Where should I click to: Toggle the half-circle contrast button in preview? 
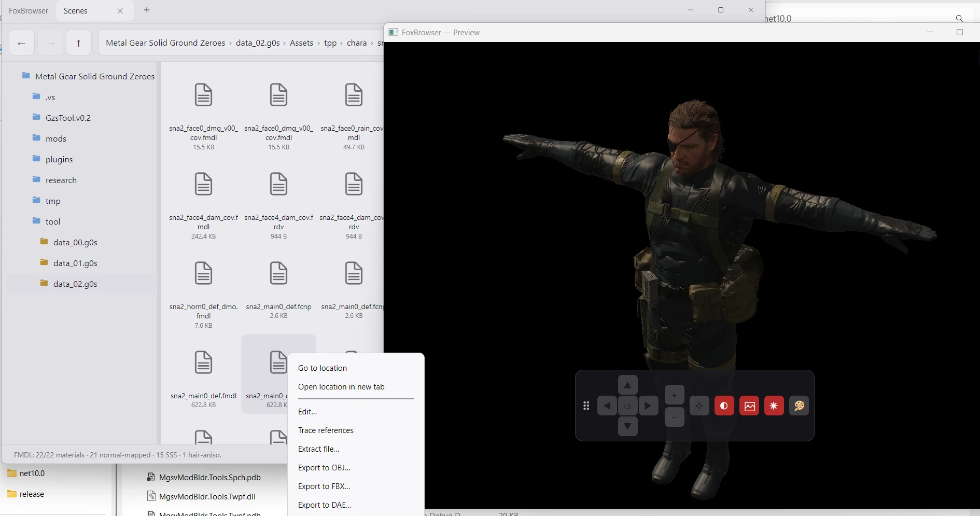(x=724, y=406)
